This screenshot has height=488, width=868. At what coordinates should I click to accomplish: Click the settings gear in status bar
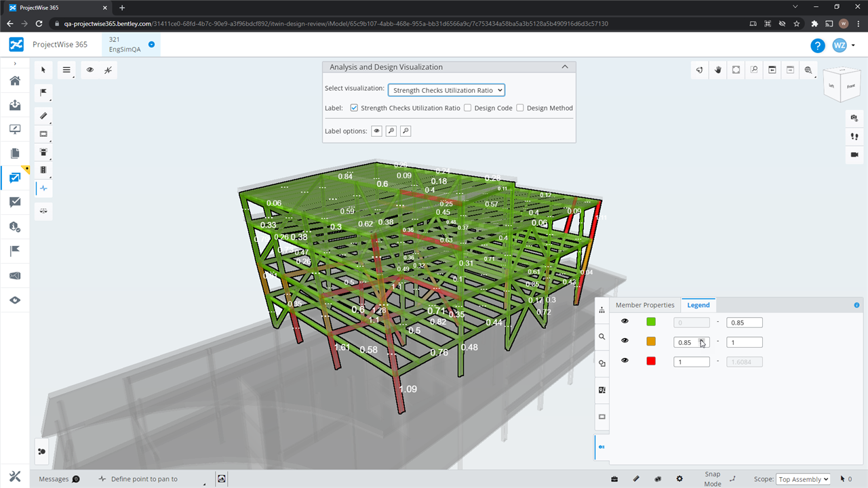[679, 479]
